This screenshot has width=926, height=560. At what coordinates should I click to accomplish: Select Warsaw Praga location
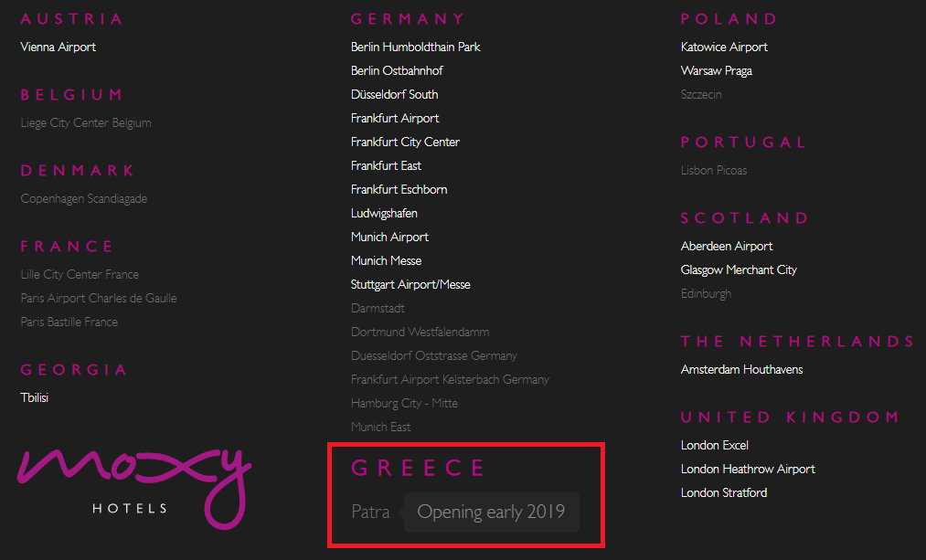[x=717, y=70]
